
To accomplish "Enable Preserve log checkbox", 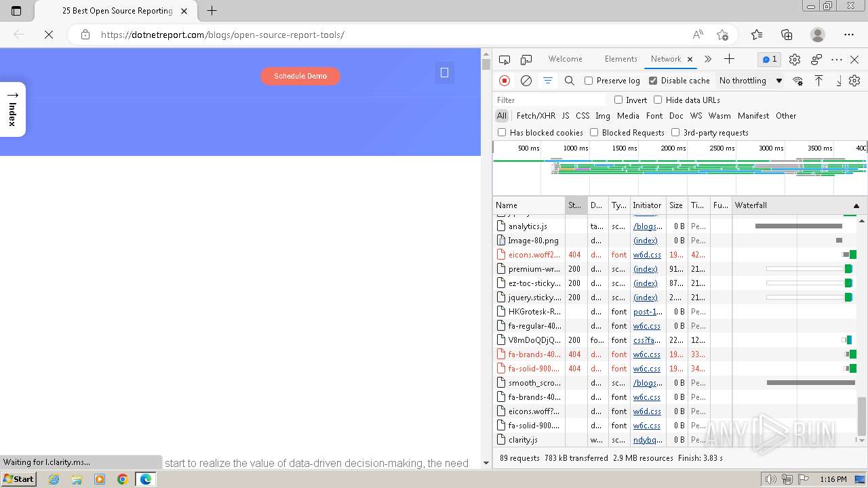I will 589,81.
